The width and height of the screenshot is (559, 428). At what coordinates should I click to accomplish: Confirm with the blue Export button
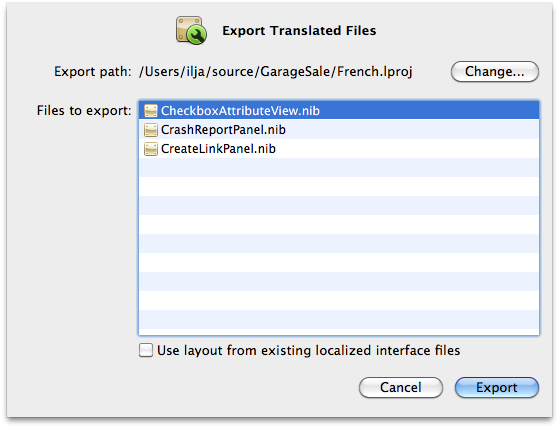click(497, 387)
